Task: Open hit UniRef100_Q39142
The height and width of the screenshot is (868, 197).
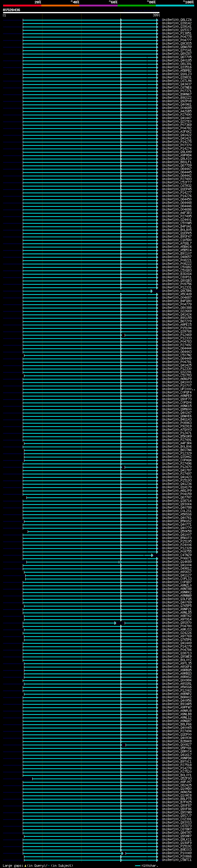Action: (176, 23)
